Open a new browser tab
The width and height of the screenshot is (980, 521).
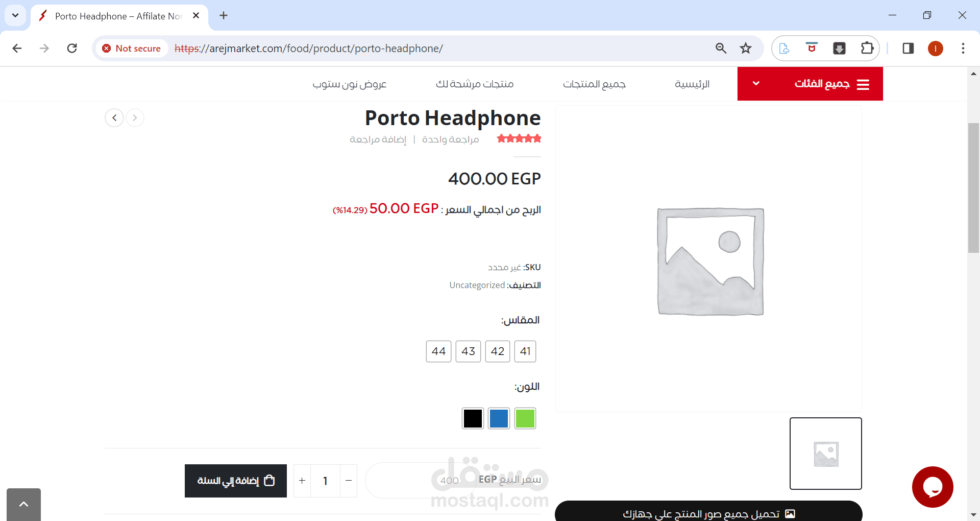pos(224,16)
